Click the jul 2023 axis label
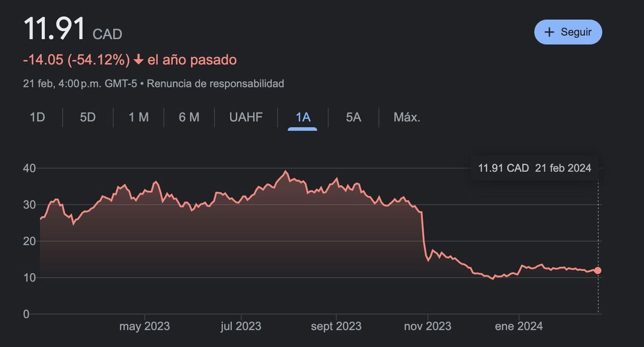Screen dimensions: 644x347 click(x=241, y=326)
